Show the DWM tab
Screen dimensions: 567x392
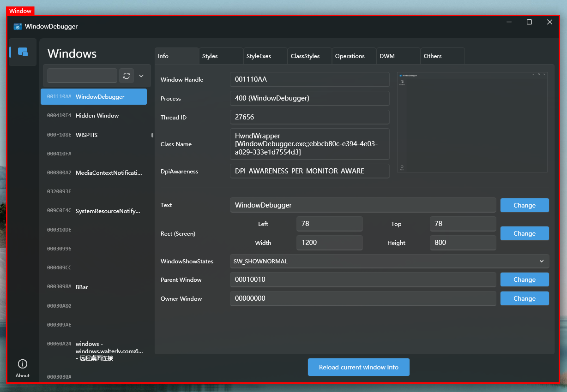(x=398, y=56)
